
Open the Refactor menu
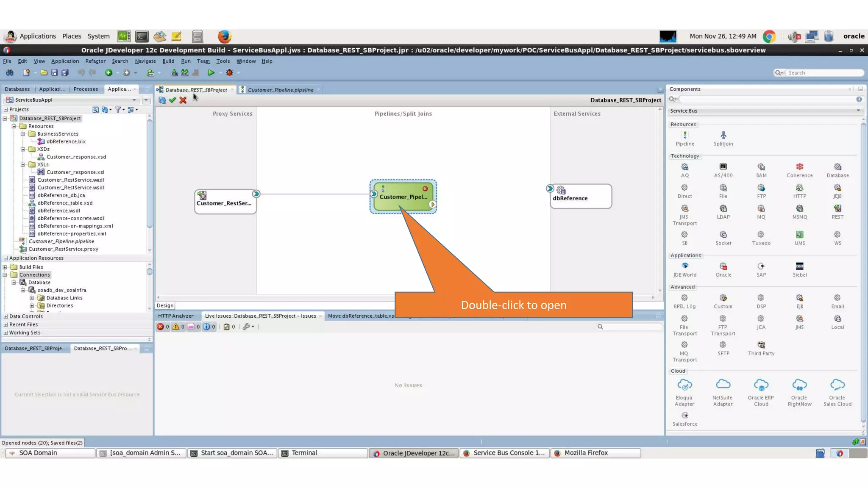95,61
